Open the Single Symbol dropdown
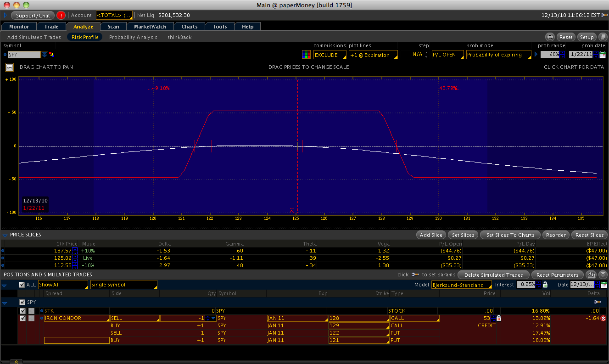 click(x=124, y=285)
